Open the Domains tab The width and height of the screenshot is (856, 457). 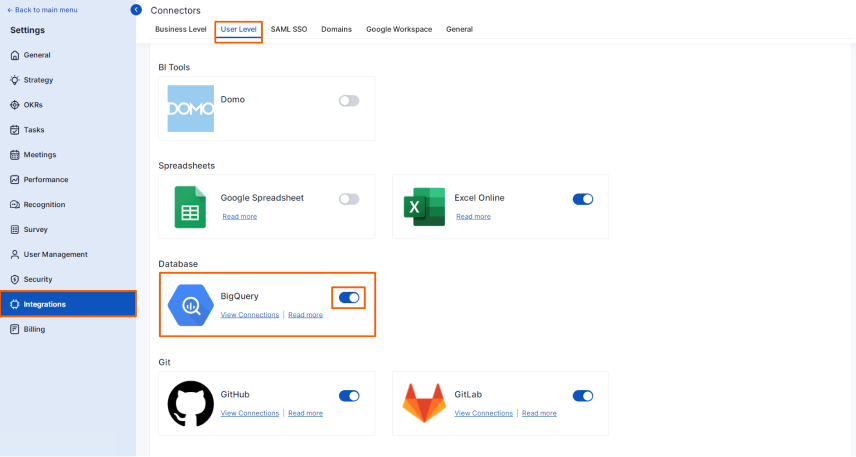(x=336, y=29)
